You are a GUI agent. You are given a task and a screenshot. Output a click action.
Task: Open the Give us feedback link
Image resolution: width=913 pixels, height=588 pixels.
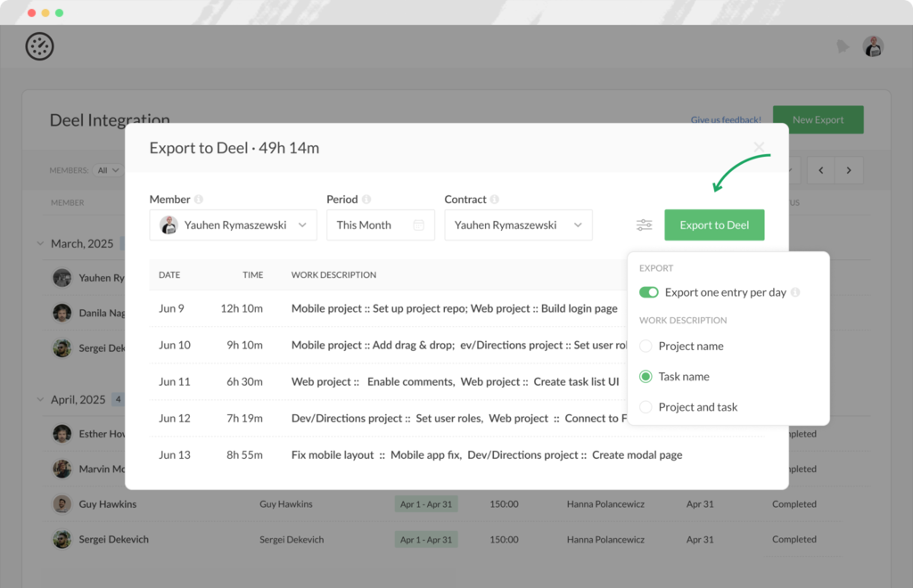click(x=726, y=120)
